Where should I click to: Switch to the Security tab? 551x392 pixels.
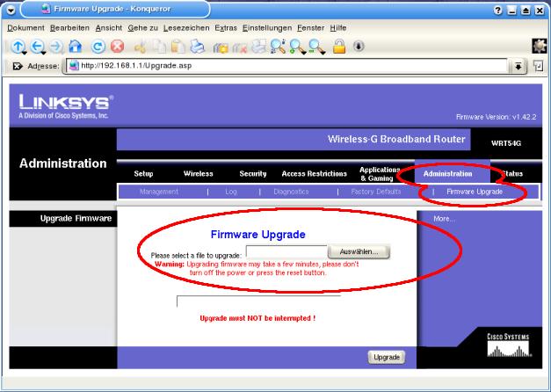[252, 174]
